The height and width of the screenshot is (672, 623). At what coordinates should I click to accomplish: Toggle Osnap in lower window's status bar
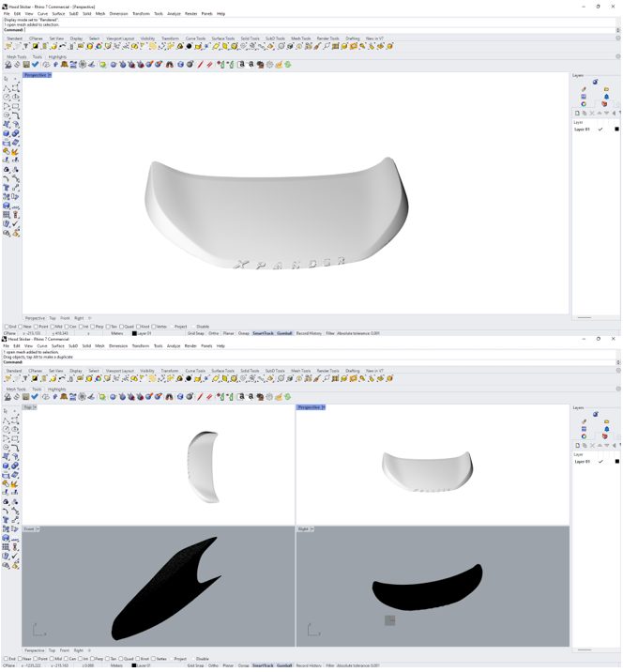(x=244, y=665)
